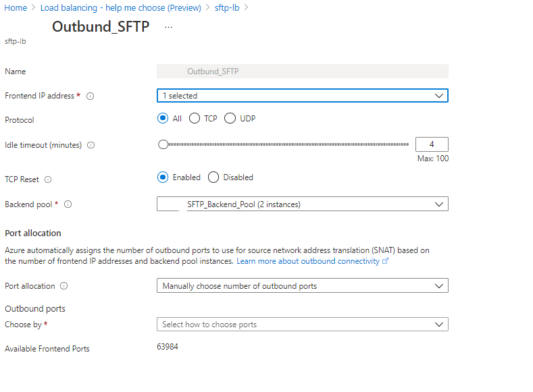The height and width of the screenshot is (392, 533).
Task: Expand the Backend pool dropdown
Action: tap(302, 204)
